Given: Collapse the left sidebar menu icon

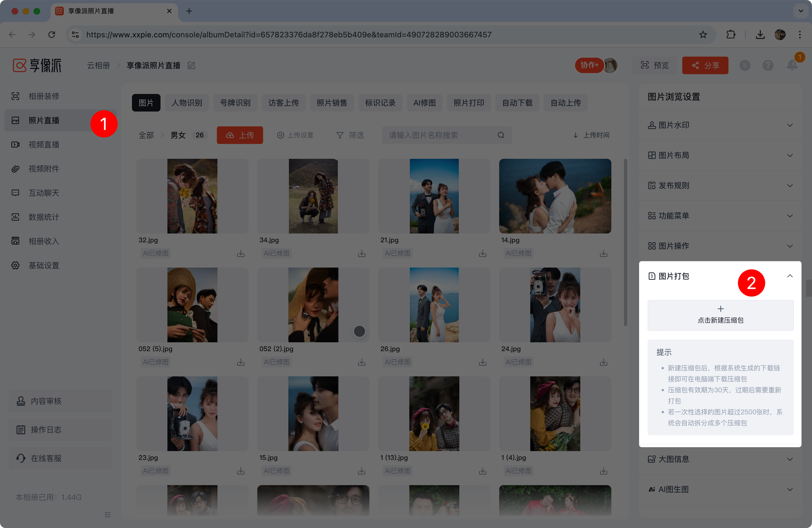Looking at the screenshot, I should tap(108, 515).
